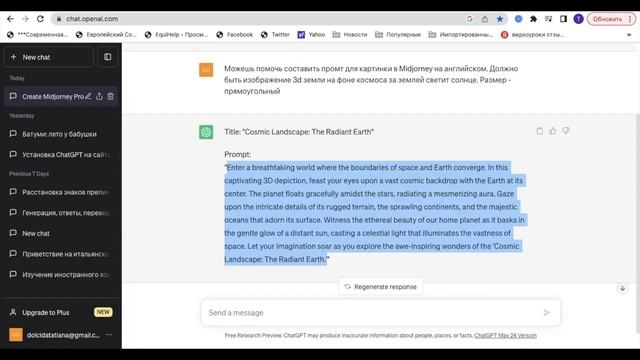Open the Twitter bookmark
Image resolution: width=640 pixels, height=360 pixels.
pyautogui.click(x=276, y=35)
